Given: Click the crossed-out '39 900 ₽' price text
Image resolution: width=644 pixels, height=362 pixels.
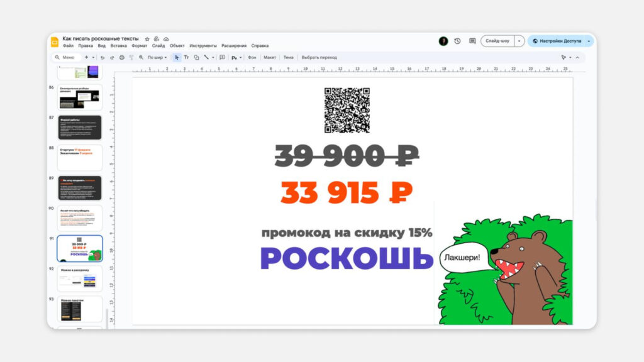Looking at the screenshot, I should point(347,156).
